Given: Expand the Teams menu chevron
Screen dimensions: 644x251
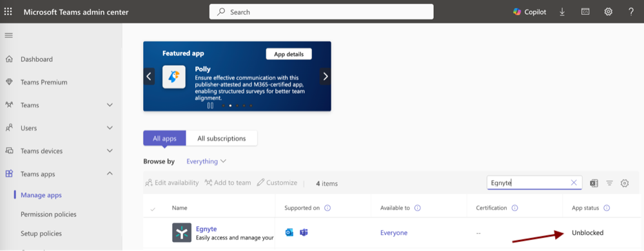Looking at the screenshot, I should tap(110, 105).
